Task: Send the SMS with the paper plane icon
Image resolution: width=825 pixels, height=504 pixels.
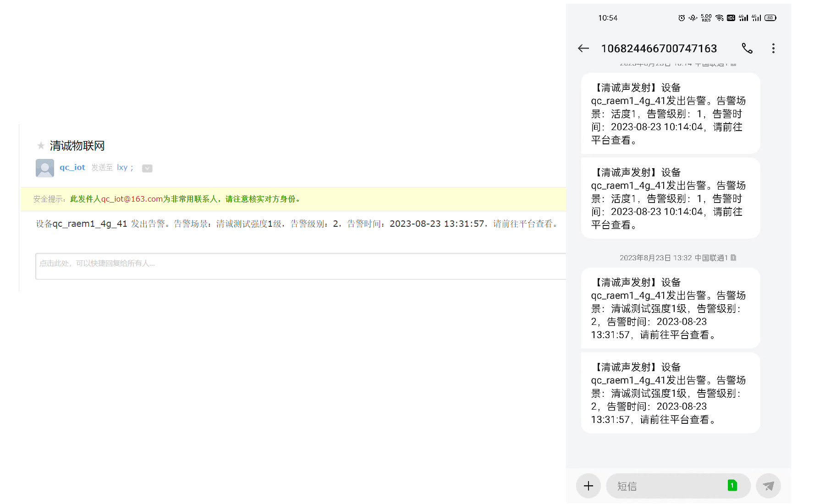Action: point(768,485)
